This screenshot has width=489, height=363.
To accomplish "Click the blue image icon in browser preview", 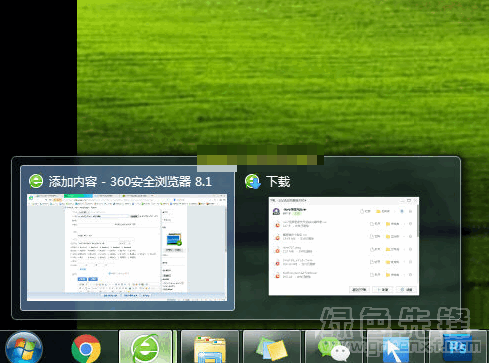I will (x=174, y=239).
